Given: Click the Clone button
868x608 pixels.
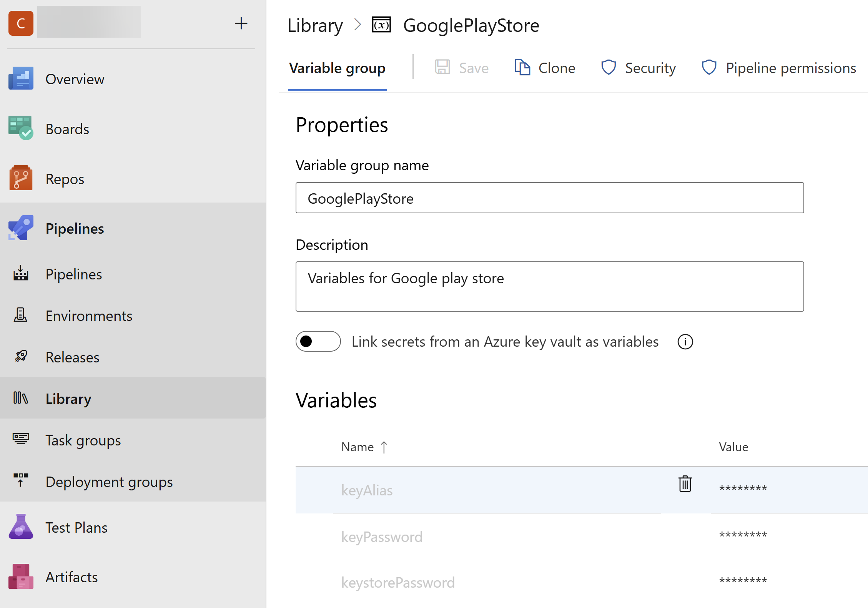Looking at the screenshot, I should tap(545, 68).
